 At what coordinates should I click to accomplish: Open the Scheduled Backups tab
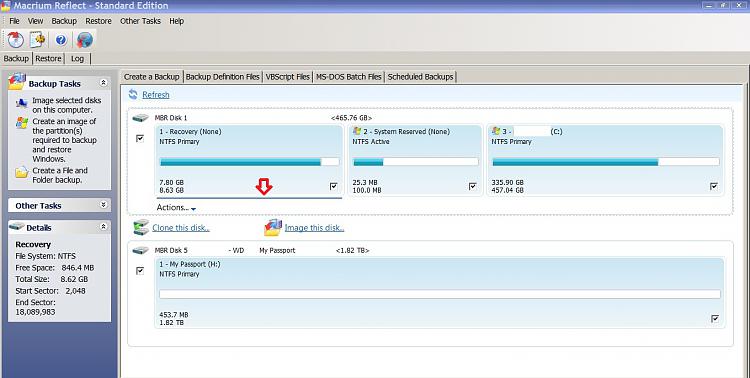(x=420, y=77)
